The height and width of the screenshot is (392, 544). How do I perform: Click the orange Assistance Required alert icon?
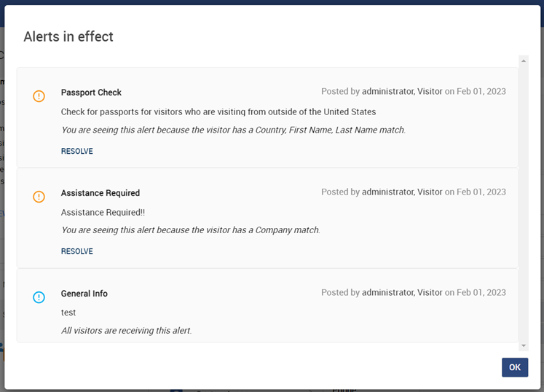click(x=39, y=197)
